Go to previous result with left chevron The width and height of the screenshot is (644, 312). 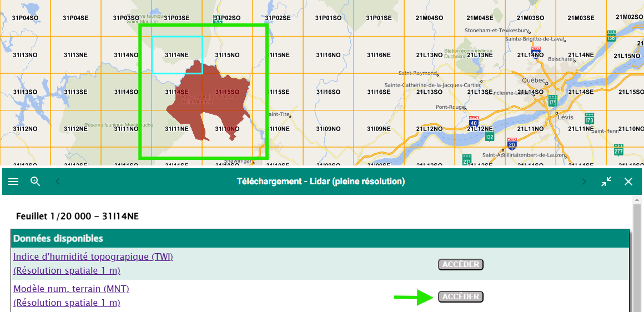(x=58, y=182)
